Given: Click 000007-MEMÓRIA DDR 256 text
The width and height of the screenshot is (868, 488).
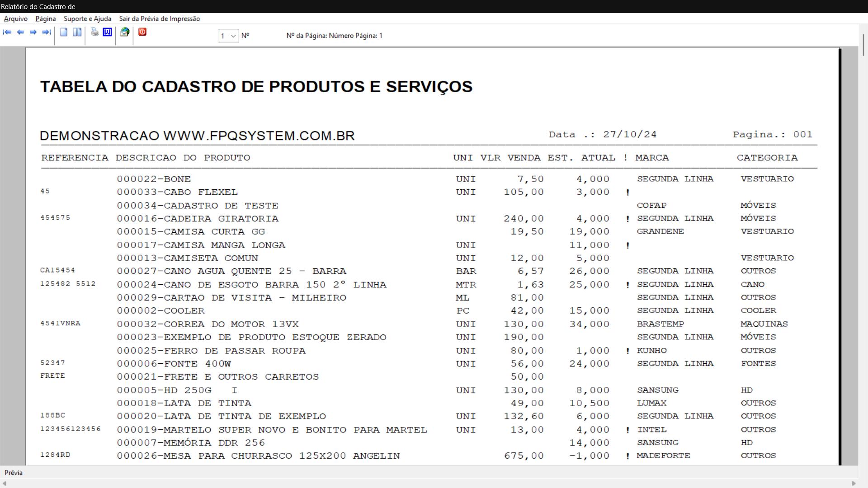Looking at the screenshot, I should (191, 443).
